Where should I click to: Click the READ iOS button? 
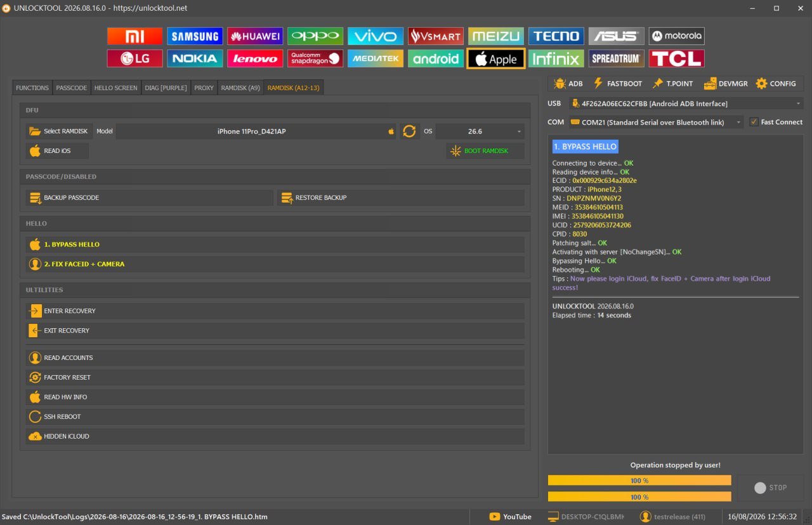[57, 151]
